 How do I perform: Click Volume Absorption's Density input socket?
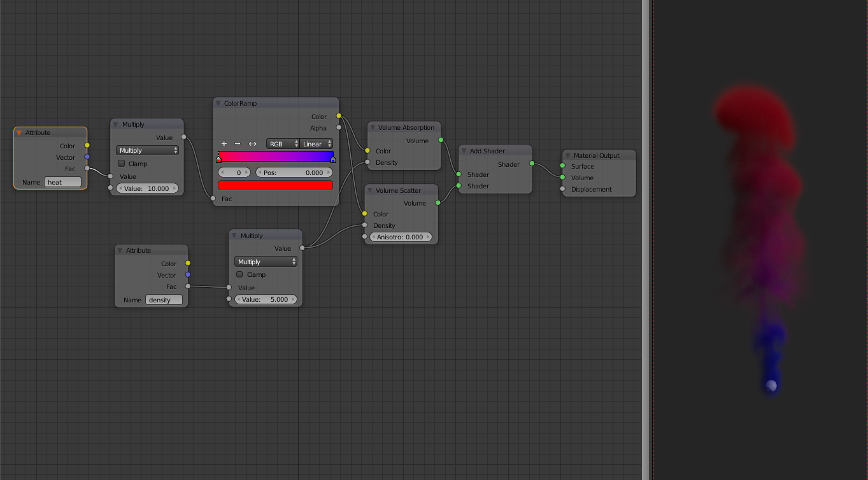click(x=367, y=162)
